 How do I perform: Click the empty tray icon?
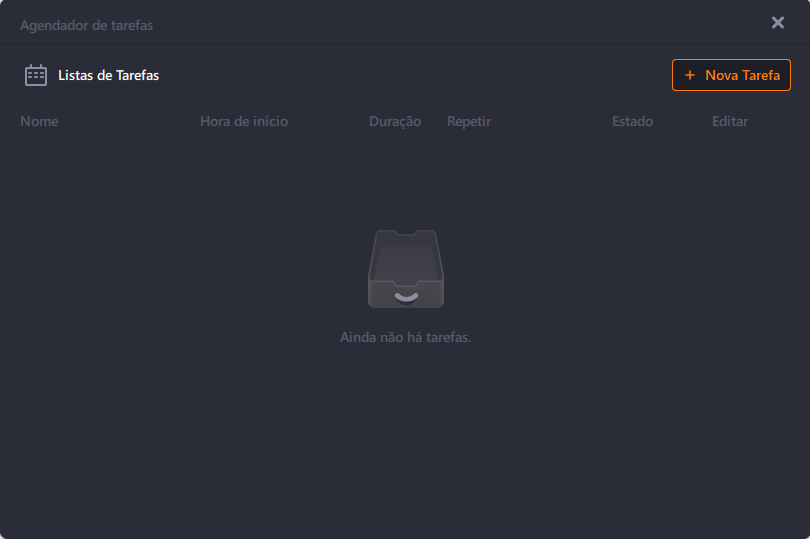(x=406, y=269)
